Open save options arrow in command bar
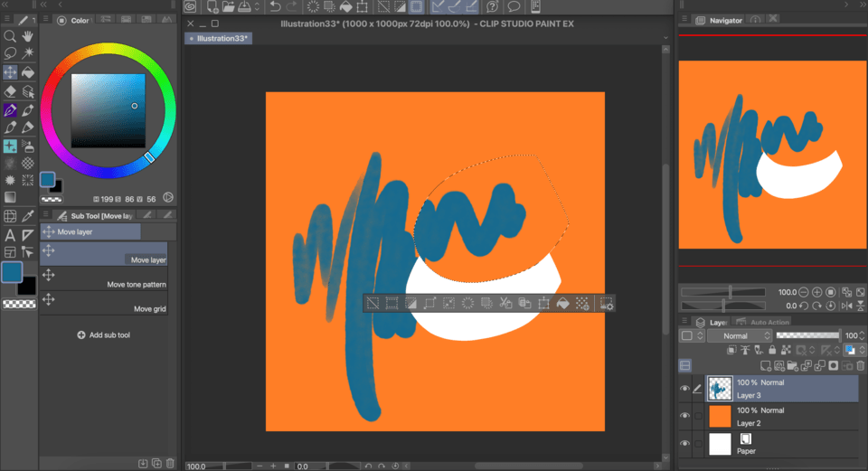Image resolution: width=868 pixels, height=471 pixels. tap(257, 6)
